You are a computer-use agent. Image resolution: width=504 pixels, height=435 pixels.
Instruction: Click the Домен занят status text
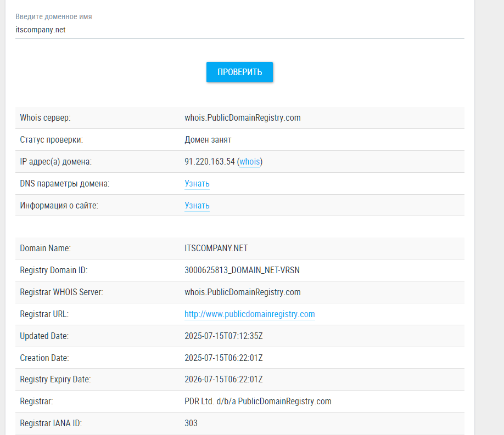point(208,140)
